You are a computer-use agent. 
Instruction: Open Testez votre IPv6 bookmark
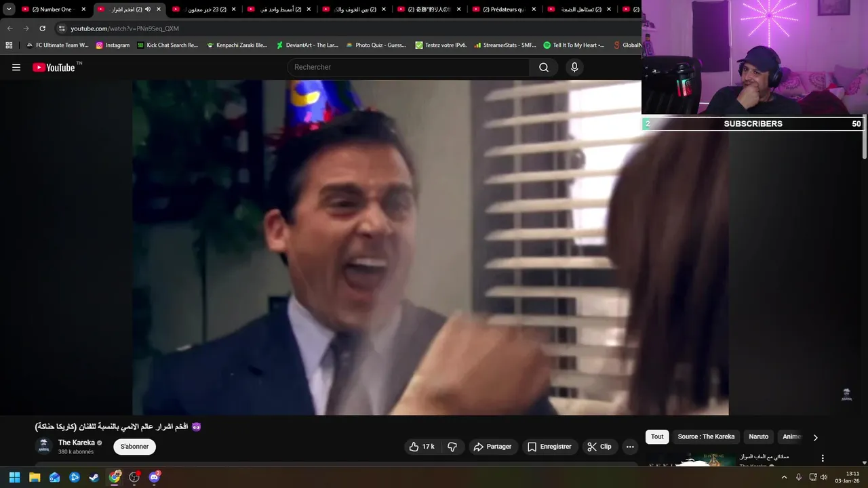click(441, 45)
